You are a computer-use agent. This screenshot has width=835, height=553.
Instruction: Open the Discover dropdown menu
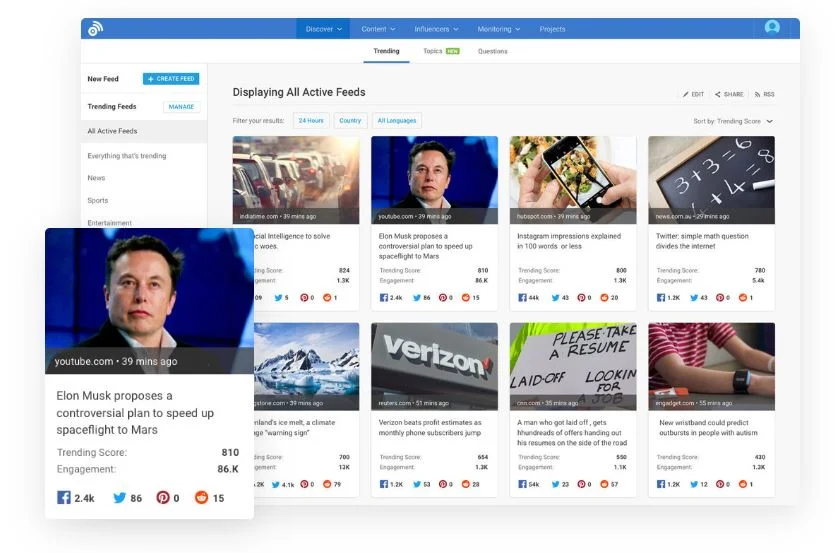pyautogui.click(x=323, y=29)
